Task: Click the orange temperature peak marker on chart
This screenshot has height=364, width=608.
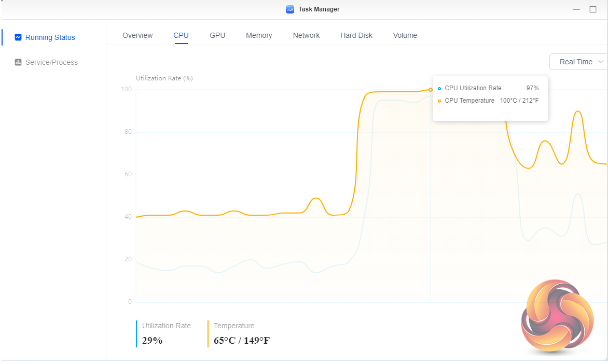Action: tap(431, 90)
